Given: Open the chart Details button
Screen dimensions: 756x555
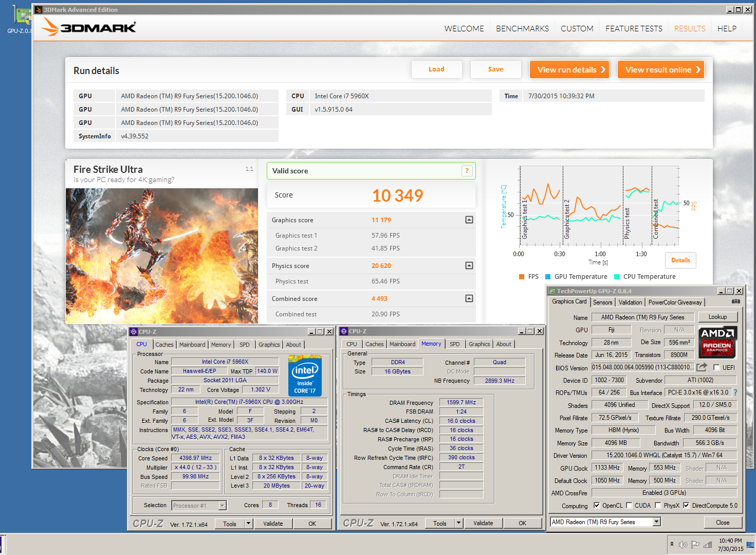Looking at the screenshot, I should click(x=680, y=260).
